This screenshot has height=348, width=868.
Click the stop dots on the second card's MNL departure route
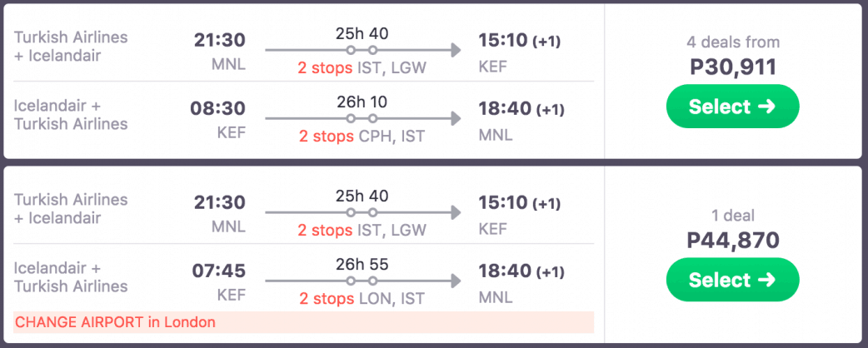point(362,213)
